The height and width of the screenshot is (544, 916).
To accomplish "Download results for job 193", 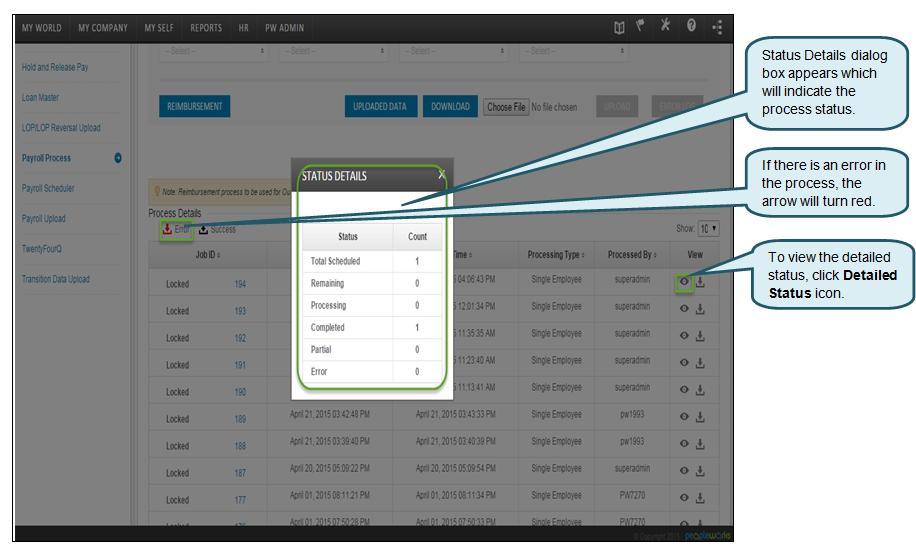I will click(700, 309).
